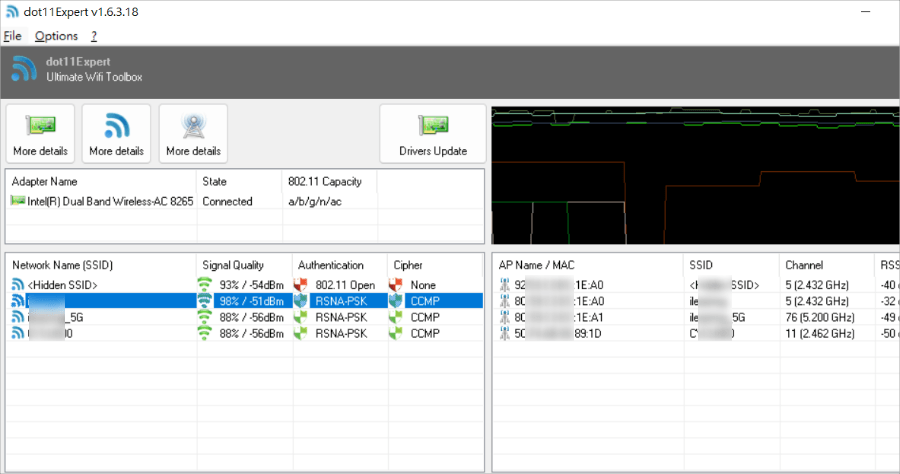This screenshot has height=474, width=900.
Task: Click the antenna icon of MAC ending 1E:A1
Action: point(505,317)
